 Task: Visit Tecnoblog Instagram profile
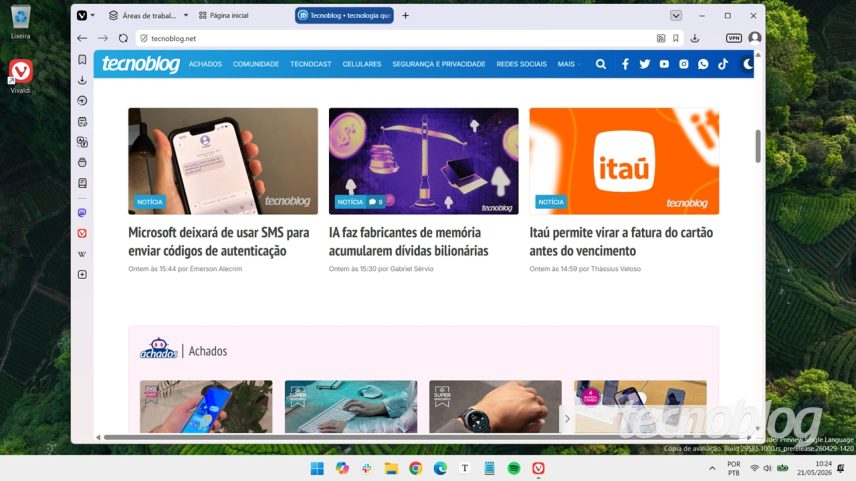683,64
